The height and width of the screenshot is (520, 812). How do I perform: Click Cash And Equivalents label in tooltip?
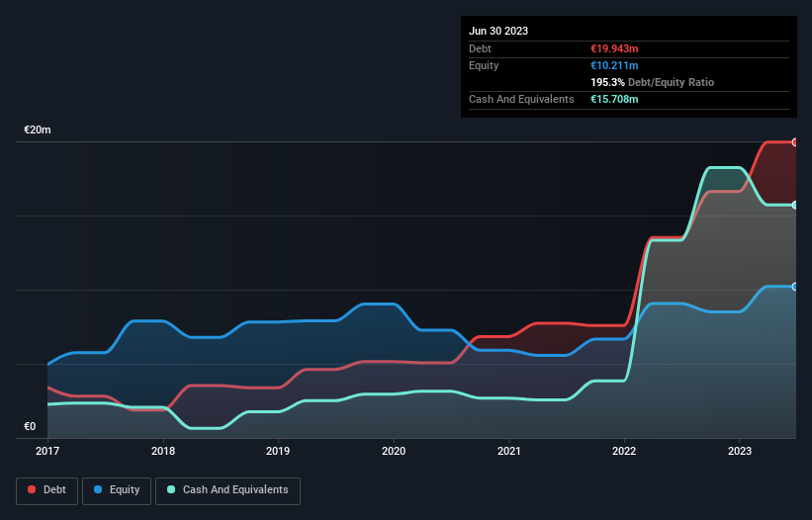tap(521, 99)
